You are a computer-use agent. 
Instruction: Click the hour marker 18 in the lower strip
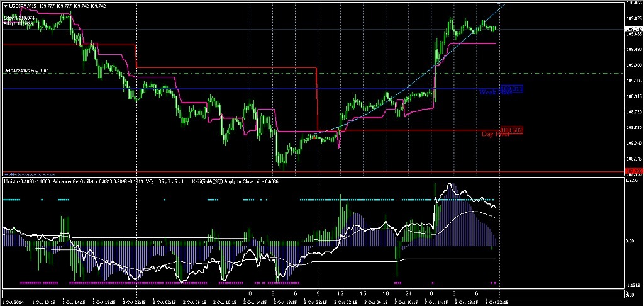pyautogui.click(x=386, y=294)
